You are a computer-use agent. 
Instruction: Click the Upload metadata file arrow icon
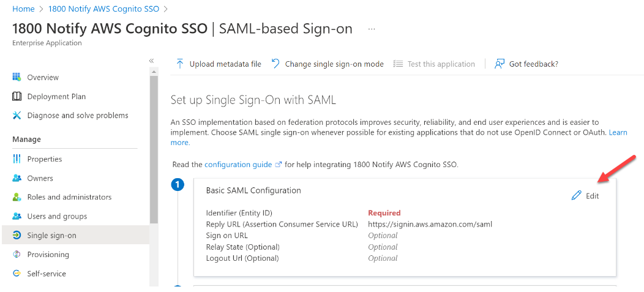click(179, 64)
